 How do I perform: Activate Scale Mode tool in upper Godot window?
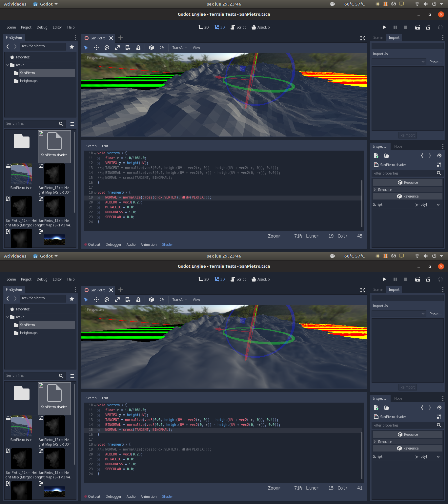117,48
